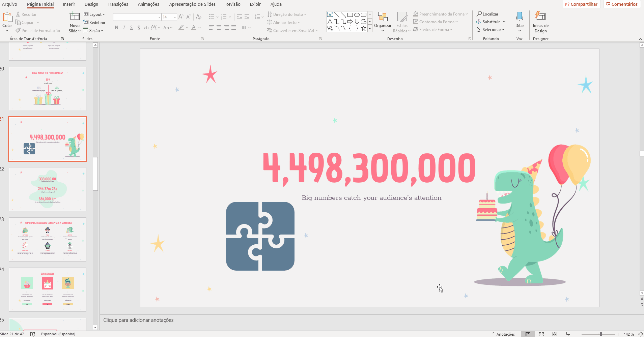Expand the shapes gallery more arrow
The height and width of the screenshot is (337, 644).
(370, 29)
